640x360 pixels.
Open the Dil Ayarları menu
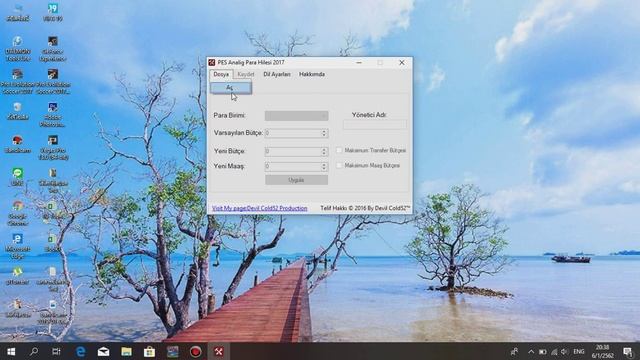[x=277, y=74]
